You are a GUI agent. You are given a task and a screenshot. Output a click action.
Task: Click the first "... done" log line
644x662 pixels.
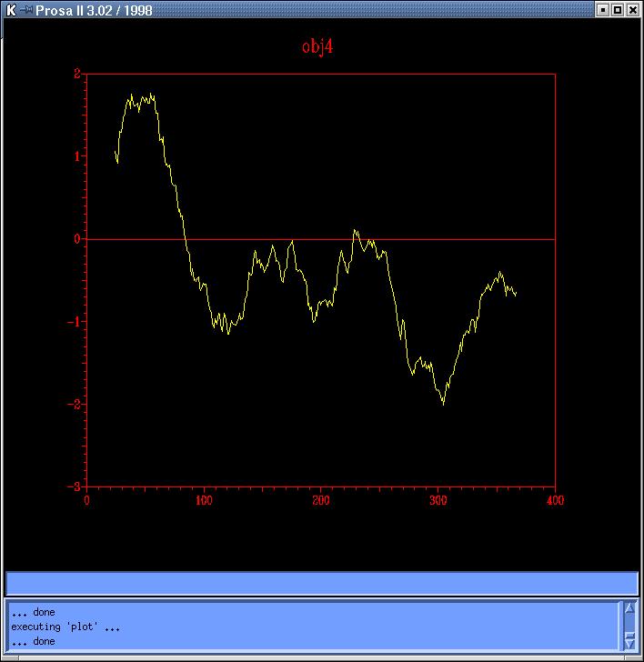pyautogui.click(x=33, y=612)
